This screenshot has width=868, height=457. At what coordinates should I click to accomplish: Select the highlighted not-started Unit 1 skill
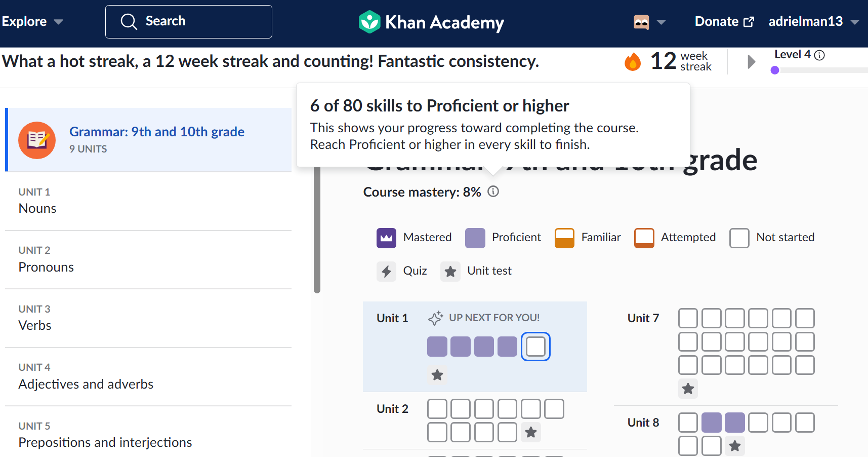535,347
